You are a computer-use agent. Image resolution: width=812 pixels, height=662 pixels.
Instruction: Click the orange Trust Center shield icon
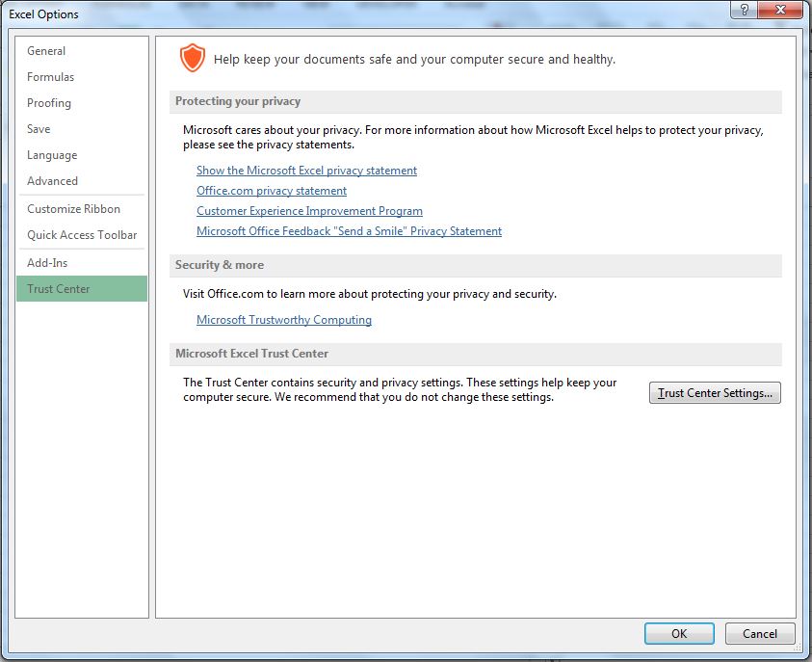(x=193, y=59)
